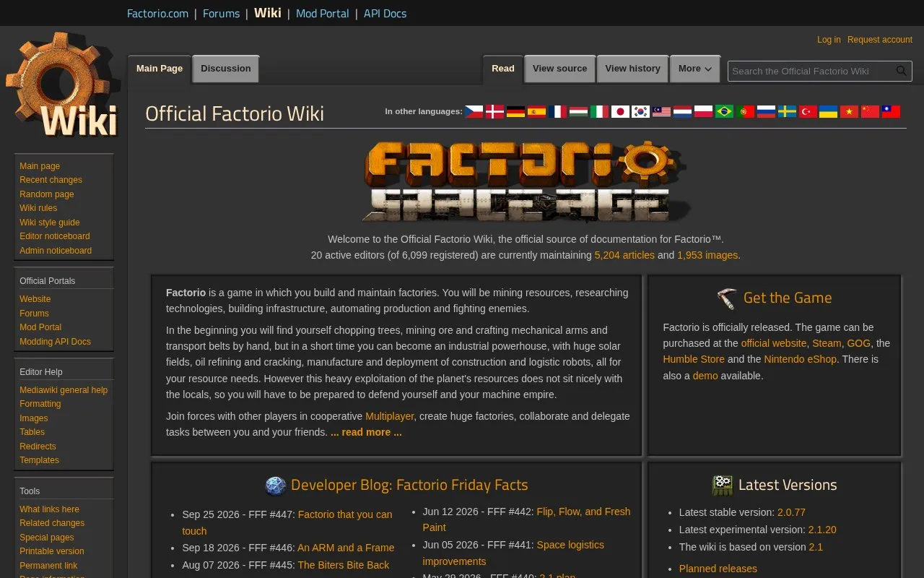The height and width of the screenshot is (578, 924).
Task: Open the Steam purchase link
Action: click(x=827, y=343)
